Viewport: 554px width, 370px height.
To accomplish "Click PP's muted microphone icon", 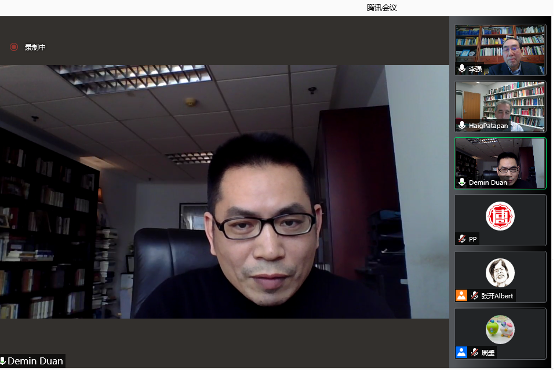I will coord(462,239).
